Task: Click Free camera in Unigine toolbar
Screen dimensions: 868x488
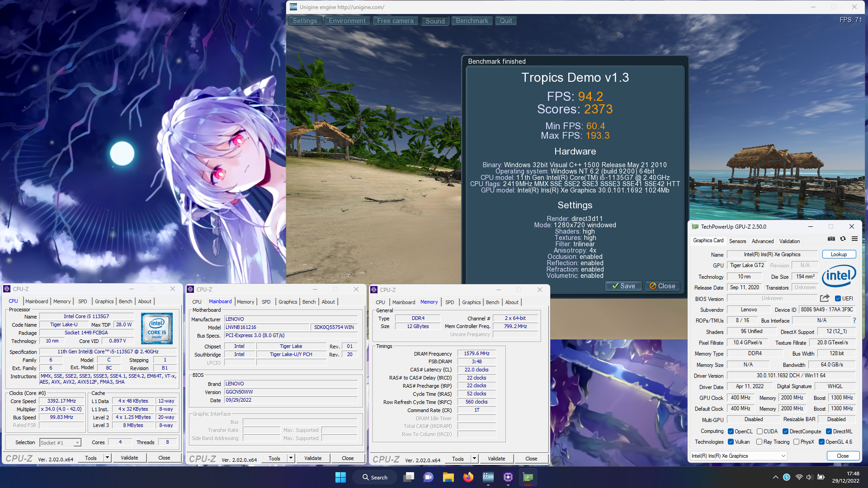Action: tap(395, 21)
